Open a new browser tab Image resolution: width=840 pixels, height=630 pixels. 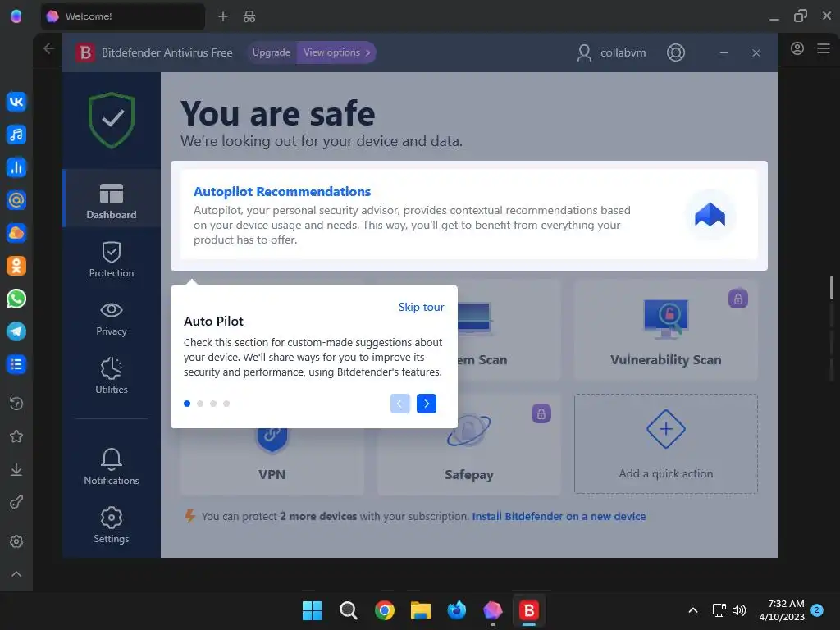(223, 16)
